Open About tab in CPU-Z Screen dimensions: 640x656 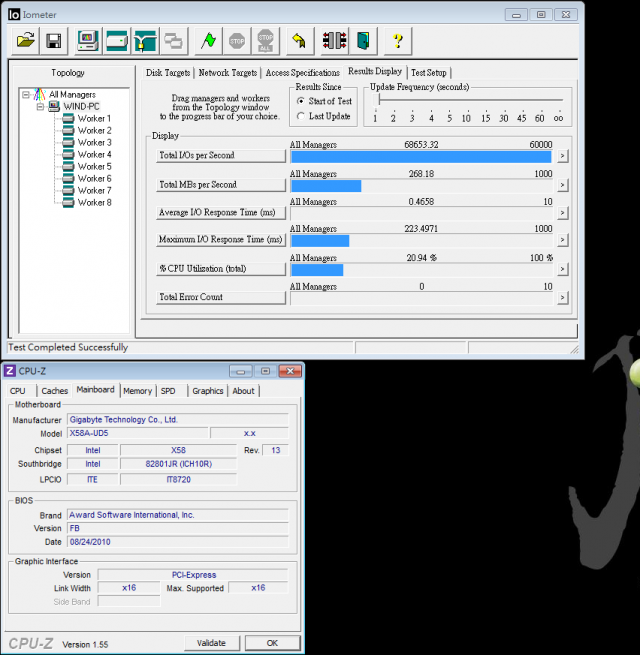[243, 391]
